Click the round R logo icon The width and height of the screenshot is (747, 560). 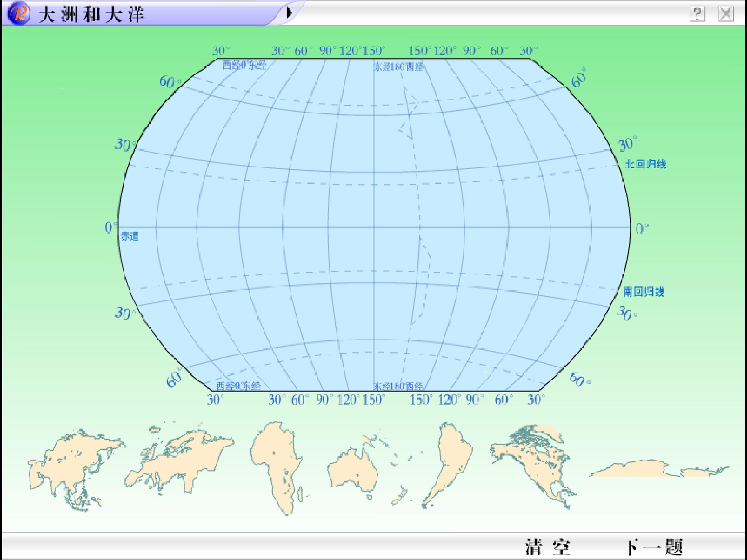(x=19, y=13)
